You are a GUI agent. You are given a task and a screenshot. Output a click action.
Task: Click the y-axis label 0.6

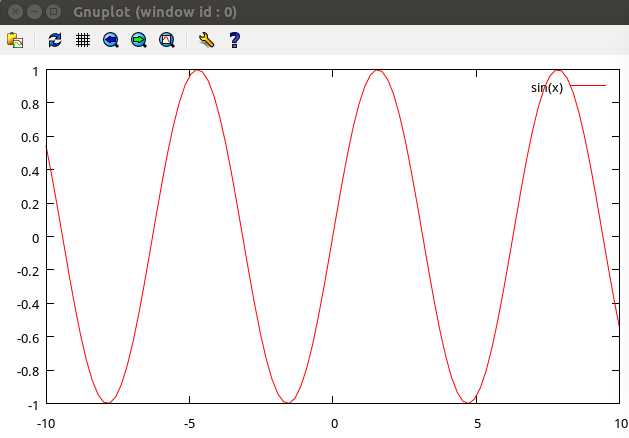click(x=30, y=138)
